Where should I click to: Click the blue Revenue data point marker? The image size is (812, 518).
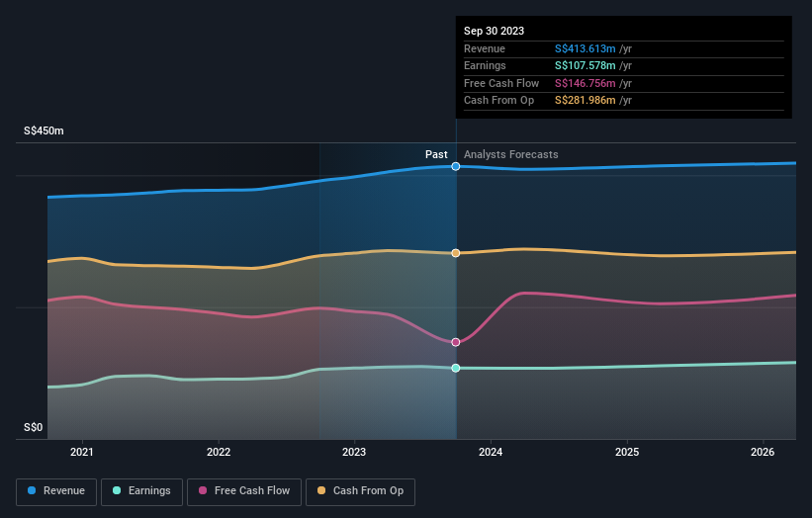[x=456, y=166]
